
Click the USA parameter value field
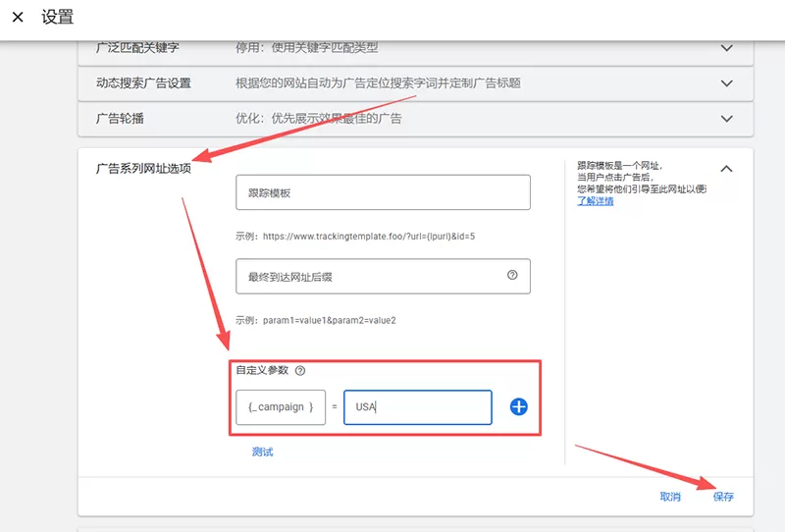coord(418,407)
